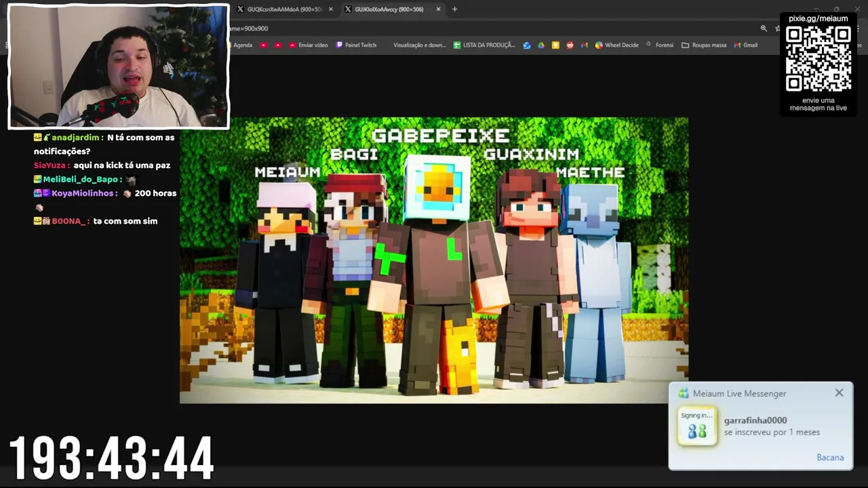Screen dimensions: 868x488
Task: Click the zoom magnifier icon in address bar
Action: tap(764, 28)
